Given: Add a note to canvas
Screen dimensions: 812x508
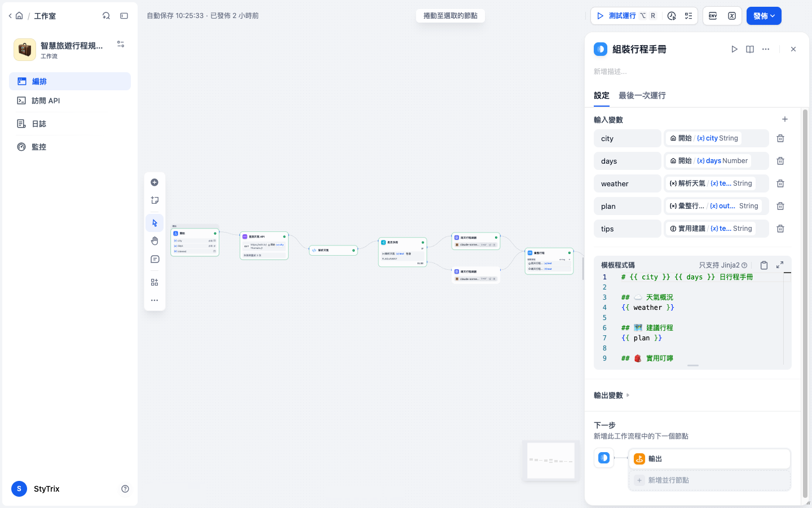Looking at the screenshot, I should (155, 200).
